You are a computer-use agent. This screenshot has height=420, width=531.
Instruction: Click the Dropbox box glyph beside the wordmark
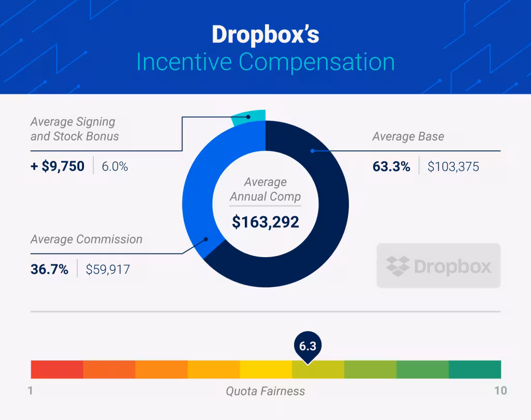point(397,266)
